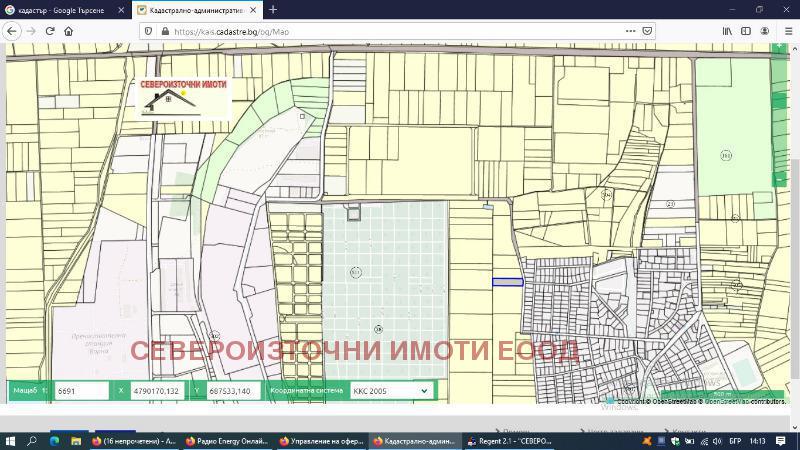
Task: Click the back navigation arrow
Action: pos(12,31)
